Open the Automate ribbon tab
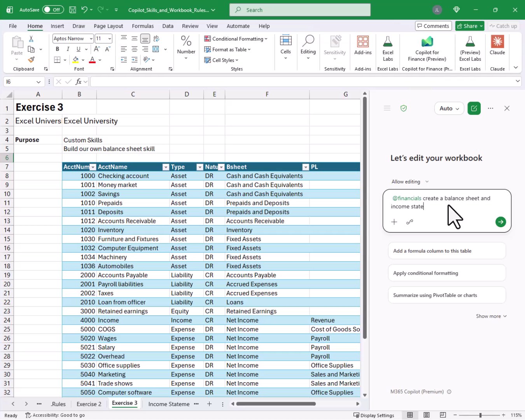Image resolution: width=525 pixels, height=420 pixels. (238, 26)
